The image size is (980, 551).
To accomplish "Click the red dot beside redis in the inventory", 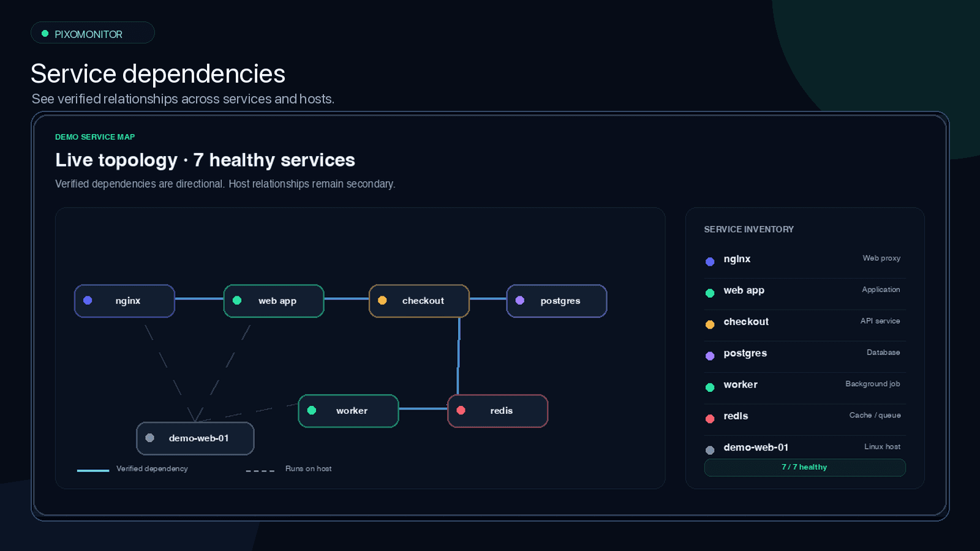I will tap(710, 419).
